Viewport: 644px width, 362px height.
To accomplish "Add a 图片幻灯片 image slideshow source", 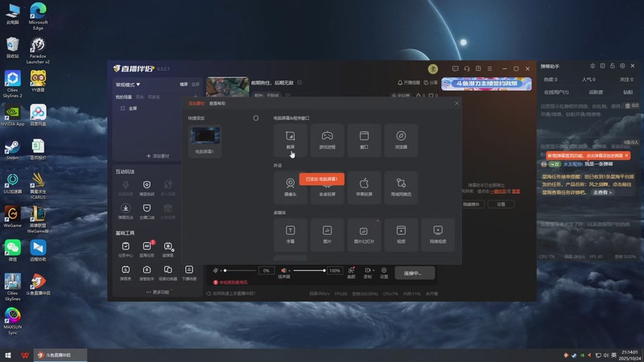I will point(364,234).
